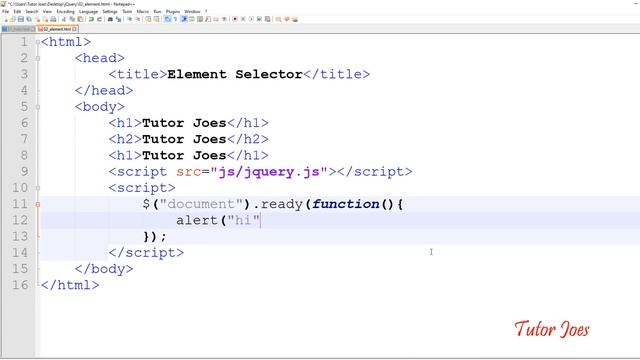The width and height of the screenshot is (640, 360).
Task: Open the Search menu
Action: pos(32,11)
